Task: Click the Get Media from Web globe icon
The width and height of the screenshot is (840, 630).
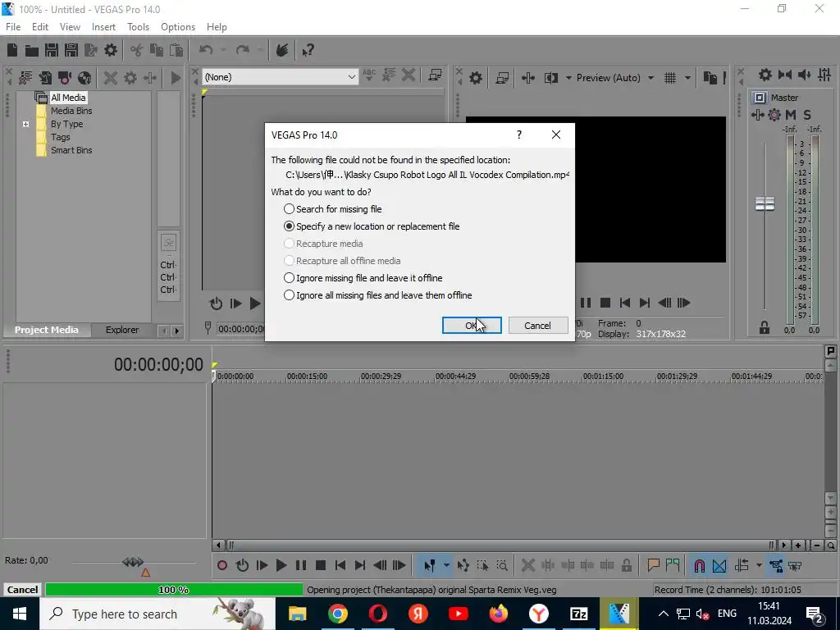Action: [x=84, y=78]
